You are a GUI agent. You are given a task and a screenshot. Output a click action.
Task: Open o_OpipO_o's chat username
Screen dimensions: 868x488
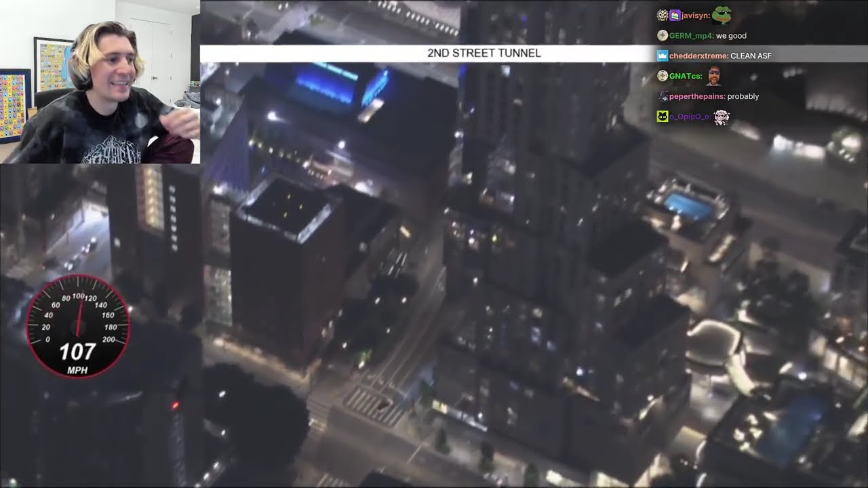coord(690,117)
